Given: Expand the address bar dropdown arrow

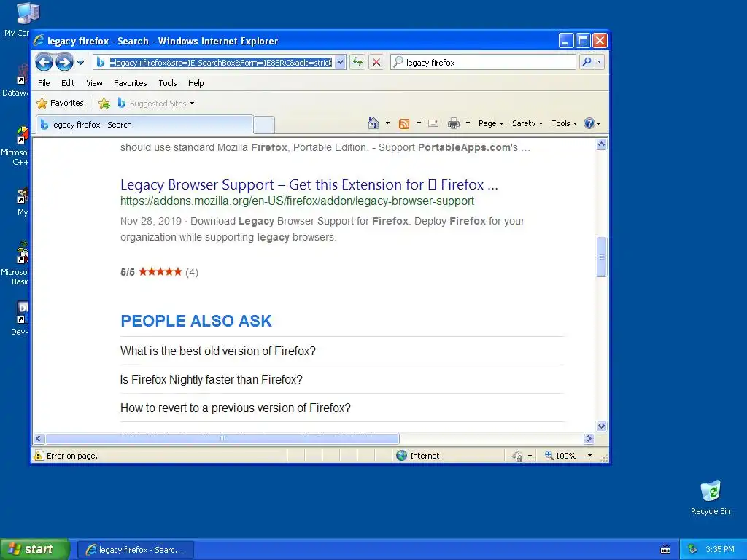Looking at the screenshot, I should click(340, 63).
